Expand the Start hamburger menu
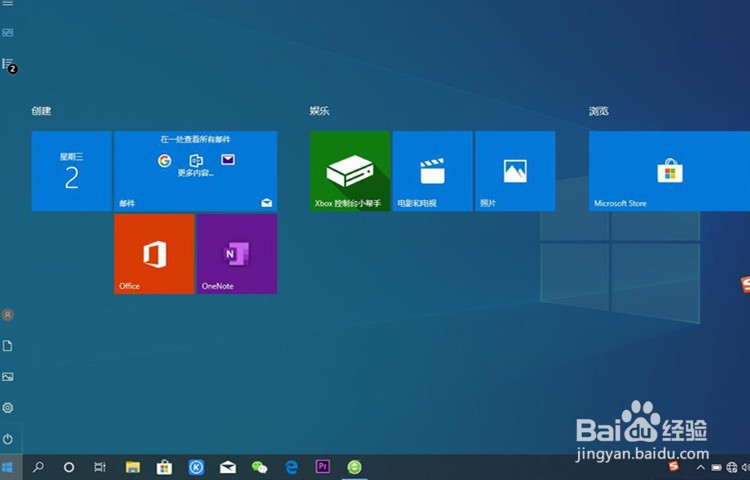 point(8,3)
